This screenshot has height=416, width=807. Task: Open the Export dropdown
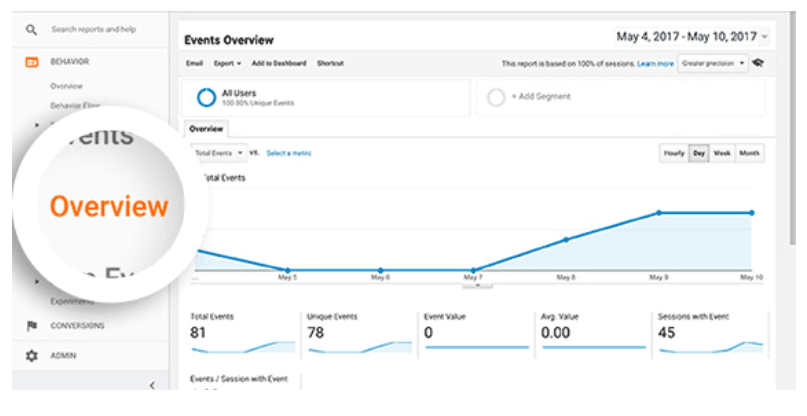pyautogui.click(x=227, y=63)
